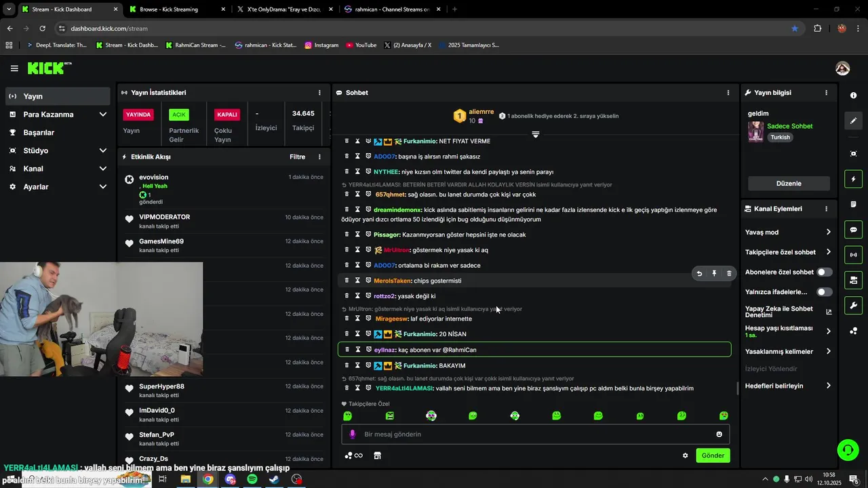868x488 pixels.
Task: Bookmark this page with the star icon
Action: pyautogui.click(x=795, y=28)
